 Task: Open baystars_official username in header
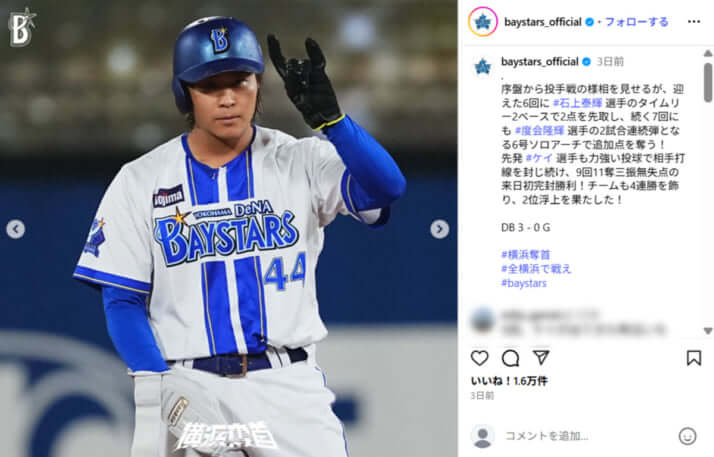click(543, 22)
